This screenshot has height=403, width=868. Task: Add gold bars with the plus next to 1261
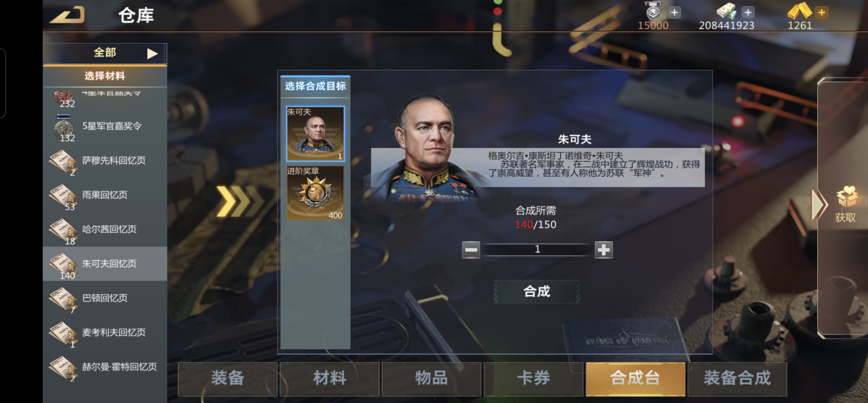[x=821, y=12]
